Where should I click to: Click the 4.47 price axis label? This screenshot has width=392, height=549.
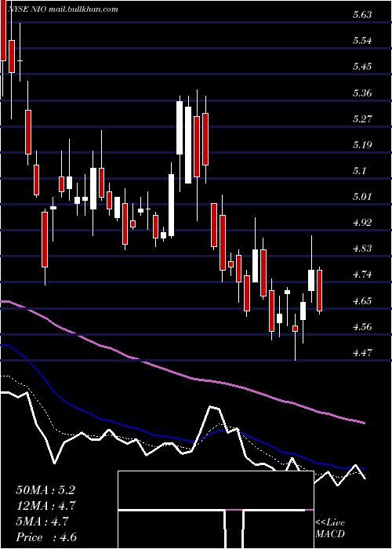362,353
